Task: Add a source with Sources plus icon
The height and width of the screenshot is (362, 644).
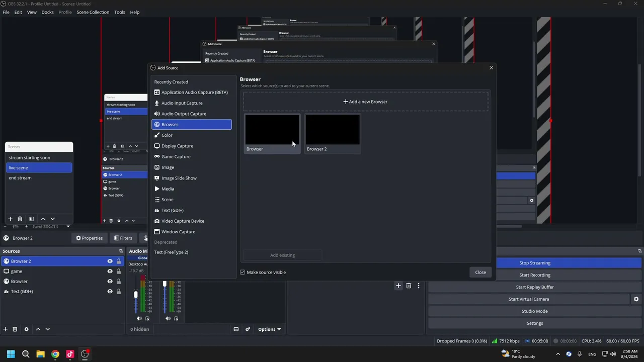Action: pyautogui.click(x=6, y=329)
